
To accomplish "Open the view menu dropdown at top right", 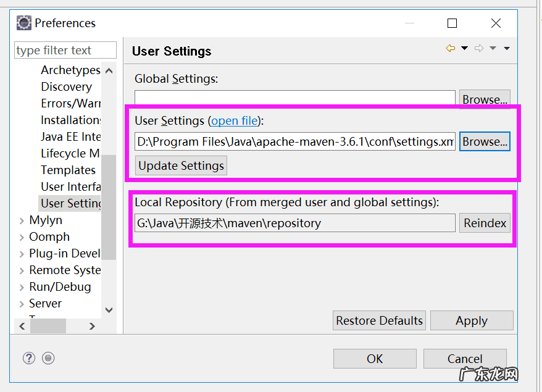I will tap(507, 49).
